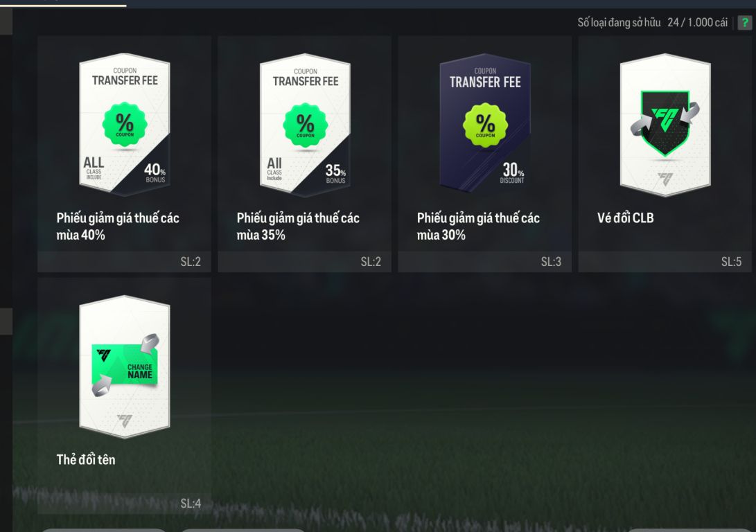
Task: Open item 'Phiếu giảm giá thuế các mùa 30%'
Action: pyautogui.click(x=478, y=226)
